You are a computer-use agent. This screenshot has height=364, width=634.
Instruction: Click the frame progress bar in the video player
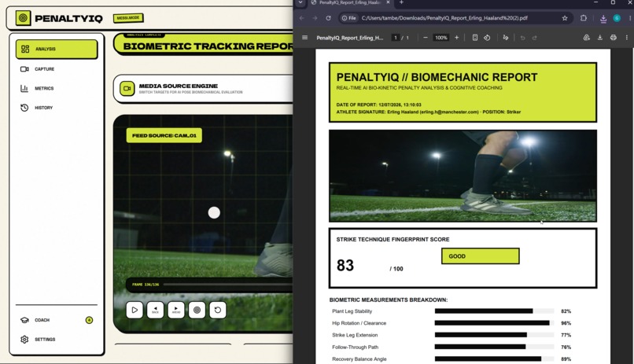tap(227, 285)
